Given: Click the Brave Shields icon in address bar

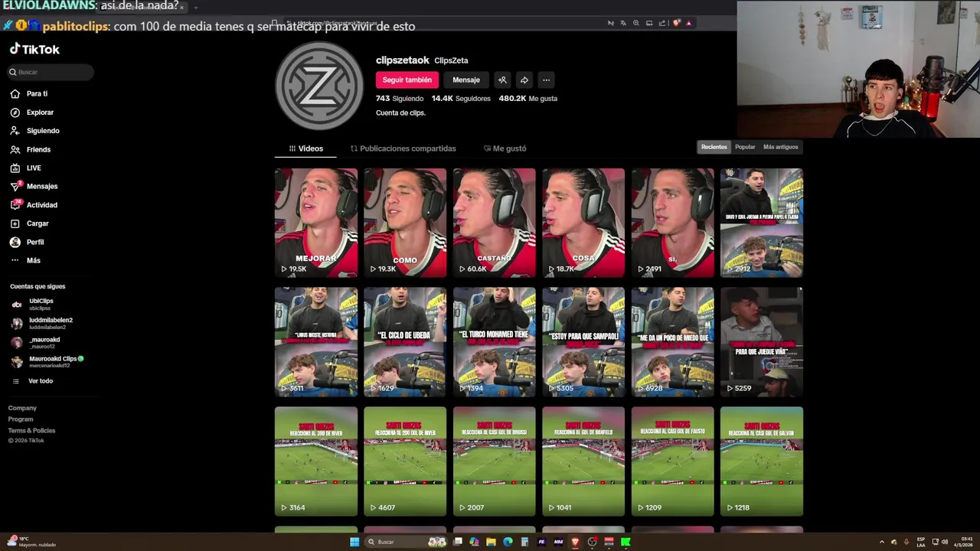Looking at the screenshot, I should click(676, 23).
